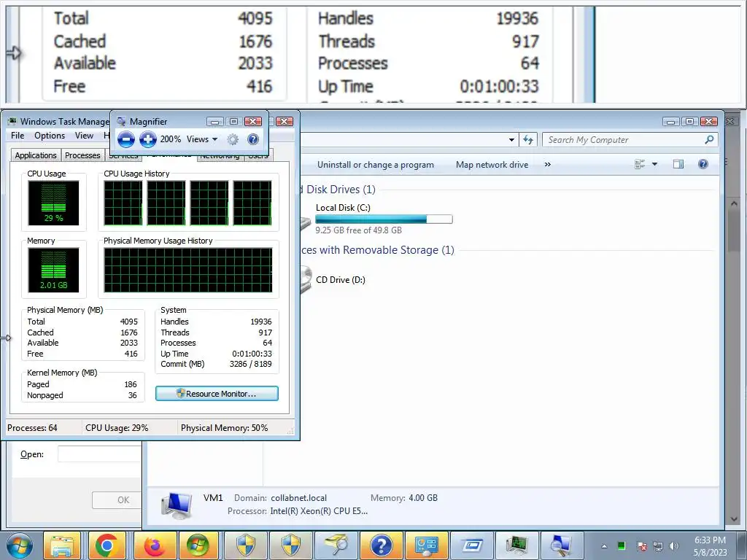Click the Memory 2.01 GB gauge
Image resolution: width=747 pixels, height=560 pixels.
pos(53,270)
